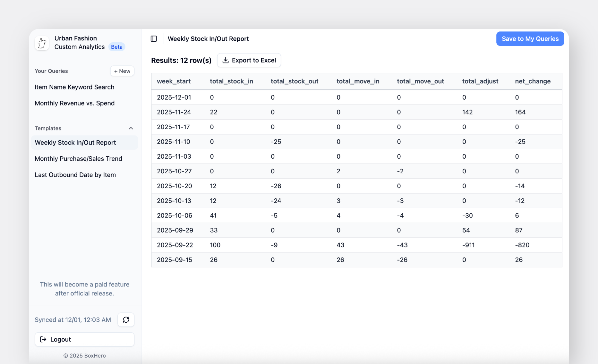598x364 pixels.
Task: Click the Beta badge
Action: point(116,47)
